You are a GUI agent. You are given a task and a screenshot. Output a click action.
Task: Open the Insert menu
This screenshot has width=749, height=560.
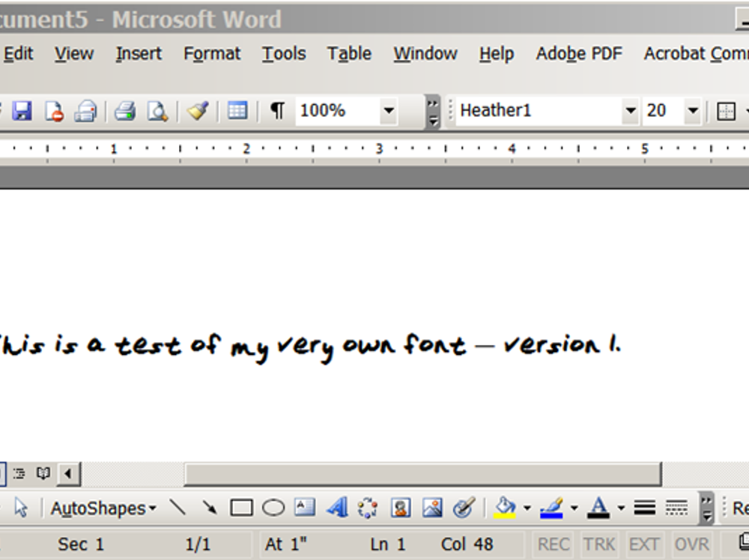point(139,54)
